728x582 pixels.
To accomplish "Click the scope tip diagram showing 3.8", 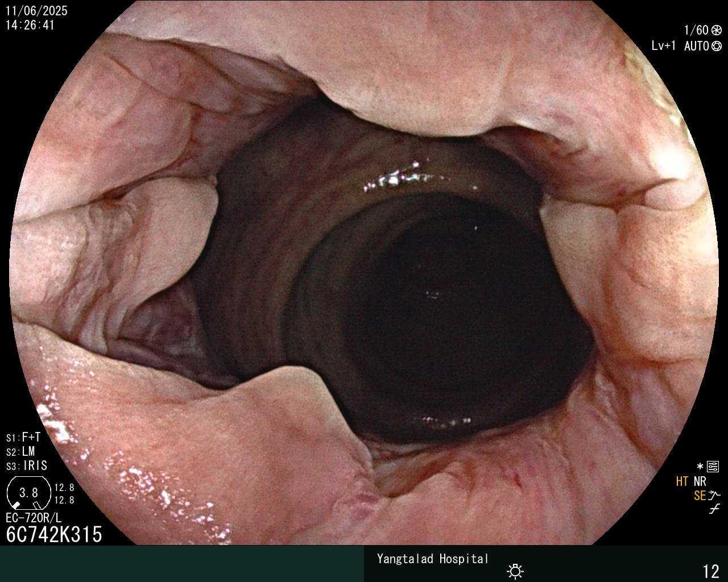I will [28, 493].
